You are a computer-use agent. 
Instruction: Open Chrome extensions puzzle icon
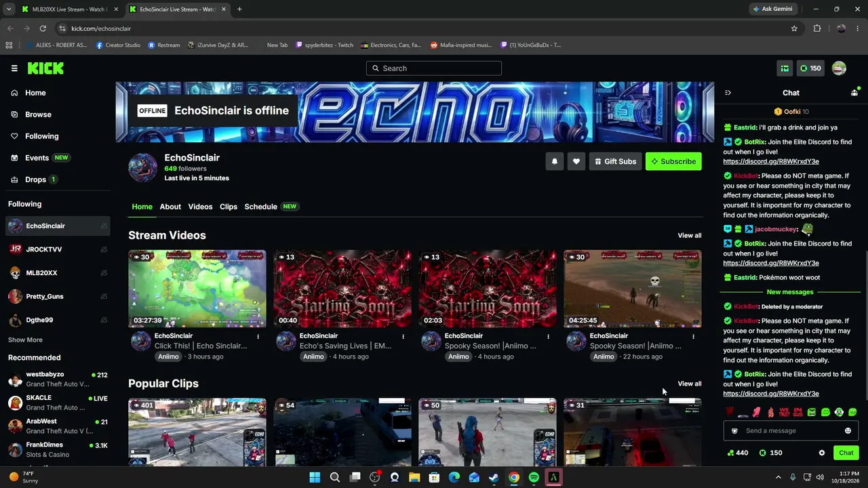[817, 28]
